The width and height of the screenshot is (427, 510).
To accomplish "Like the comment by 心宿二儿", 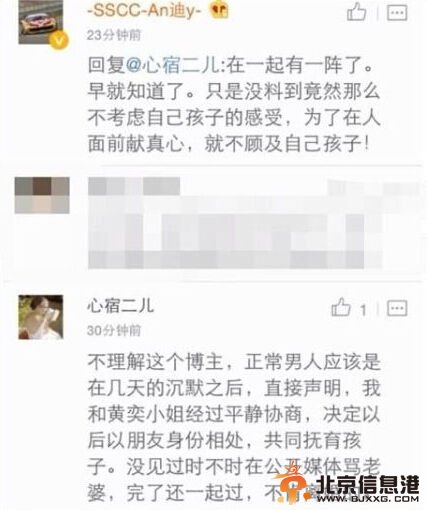I will (x=341, y=307).
